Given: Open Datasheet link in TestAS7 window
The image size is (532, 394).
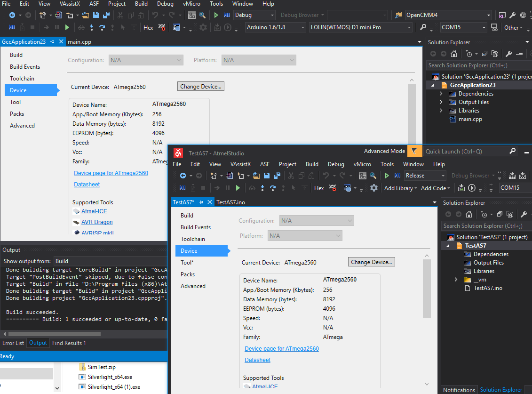Looking at the screenshot, I should [257, 360].
